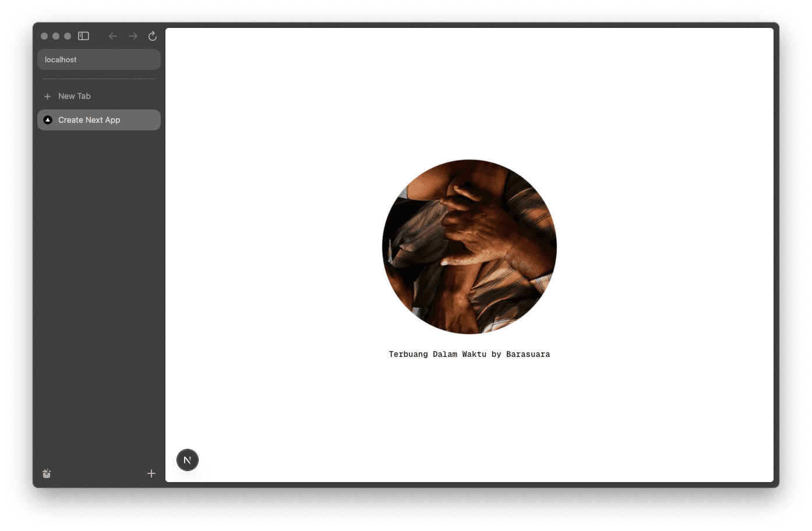812x531 pixels.
Task: Select the Create Next App tab
Action: [99, 120]
